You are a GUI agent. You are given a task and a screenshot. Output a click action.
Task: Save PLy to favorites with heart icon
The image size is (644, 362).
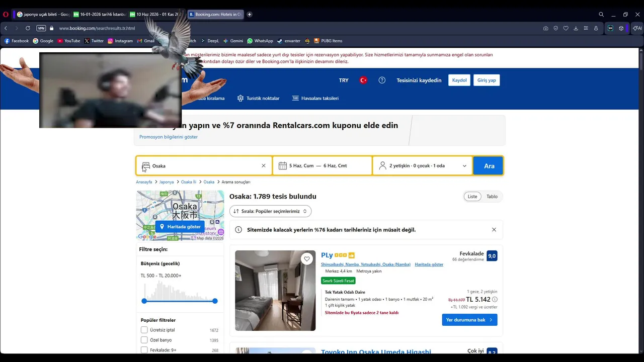pyautogui.click(x=307, y=259)
